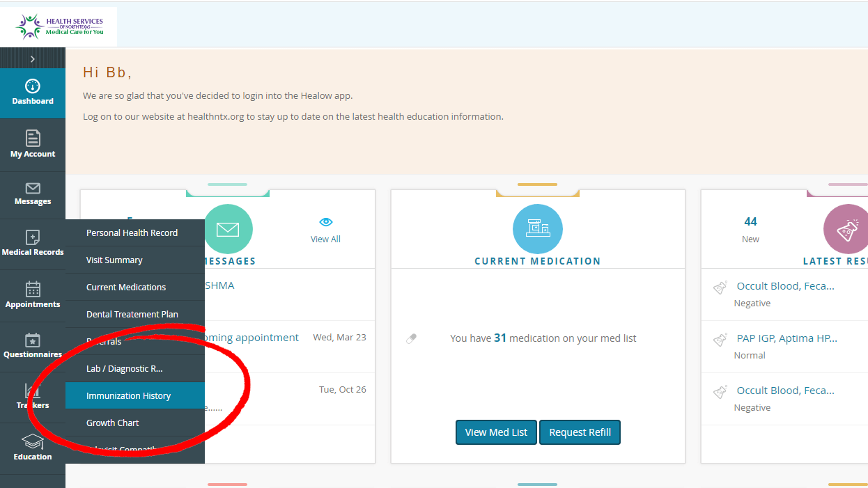This screenshot has height=488, width=868.
Task: Request a refill with the Request Refill button
Action: [x=580, y=432]
